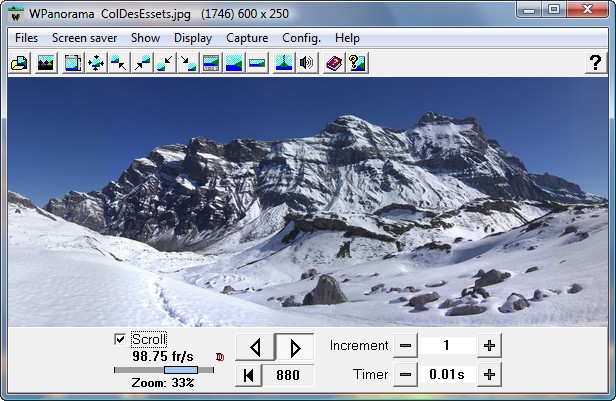Image resolution: width=616 pixels, height=401 pixels.
Task: Click the large question mark toolbar button
Action: (x=595, y=63)
